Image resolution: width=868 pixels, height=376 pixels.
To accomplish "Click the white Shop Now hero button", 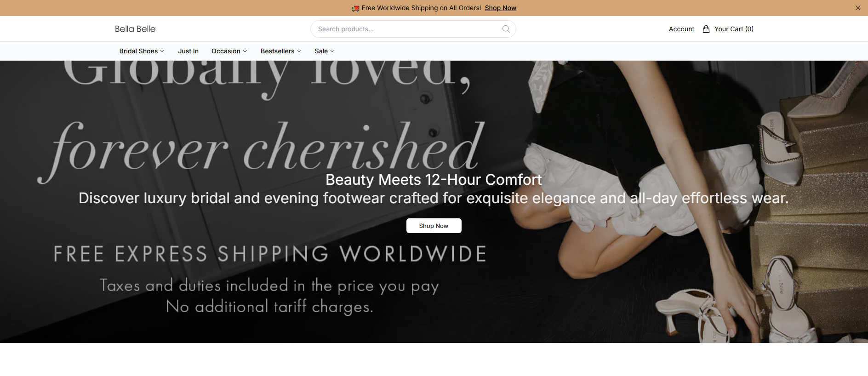I will tap(434, 226).
